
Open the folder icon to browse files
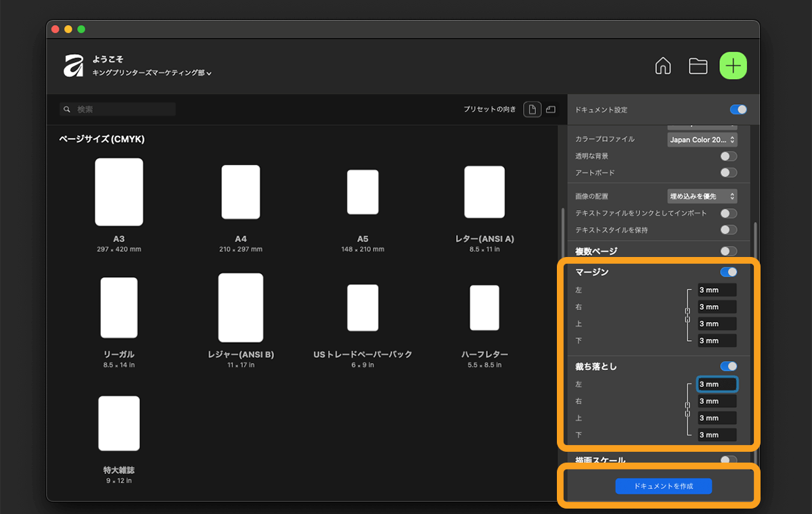tap(698, 66)
